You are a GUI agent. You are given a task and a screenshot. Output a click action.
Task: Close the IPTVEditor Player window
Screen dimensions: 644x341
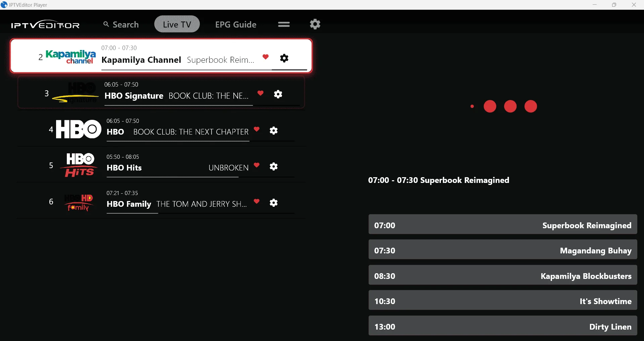[x=634, y=5]
